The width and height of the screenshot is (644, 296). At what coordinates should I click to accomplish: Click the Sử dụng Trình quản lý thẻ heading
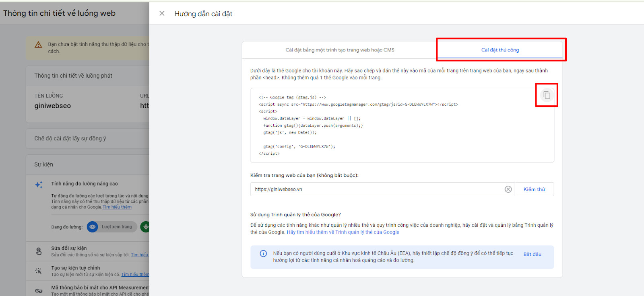point(295,215)
